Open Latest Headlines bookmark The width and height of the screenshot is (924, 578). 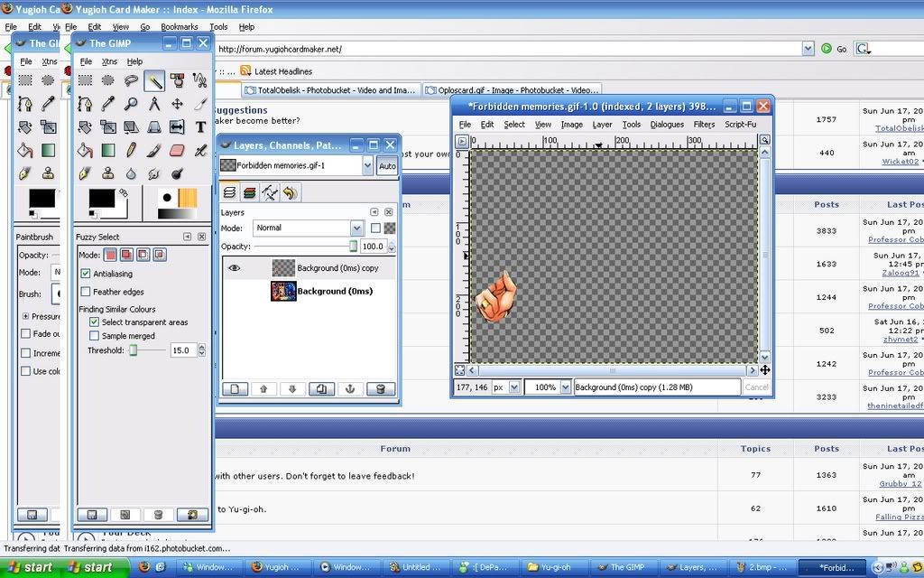pos(276,71)
